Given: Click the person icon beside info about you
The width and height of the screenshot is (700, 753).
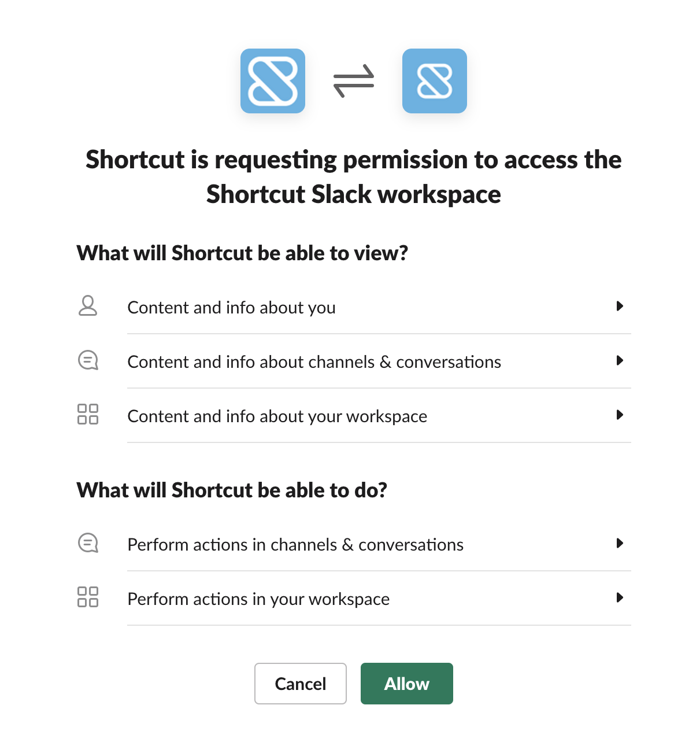Looking at the screenshot, I should tap(88, 305).
